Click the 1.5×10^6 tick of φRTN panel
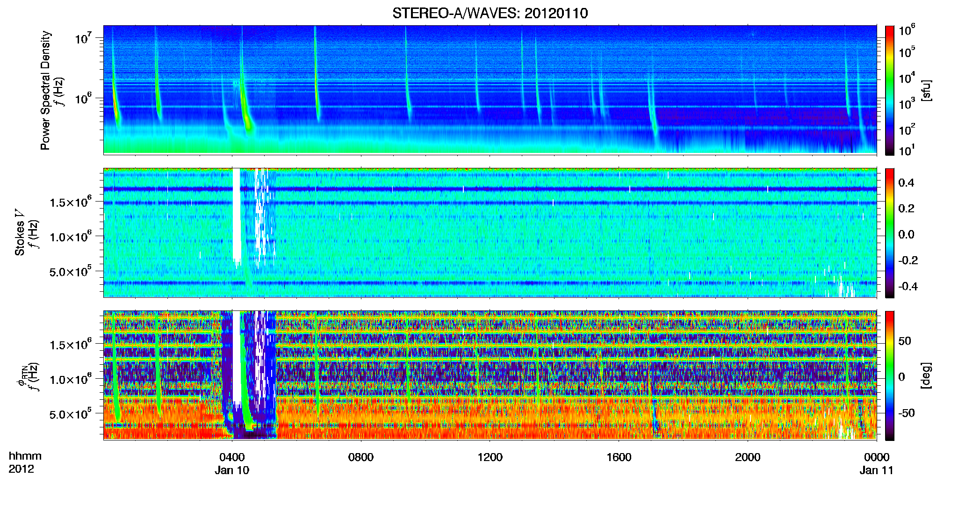The image size is (980, 505). [71, 344]
